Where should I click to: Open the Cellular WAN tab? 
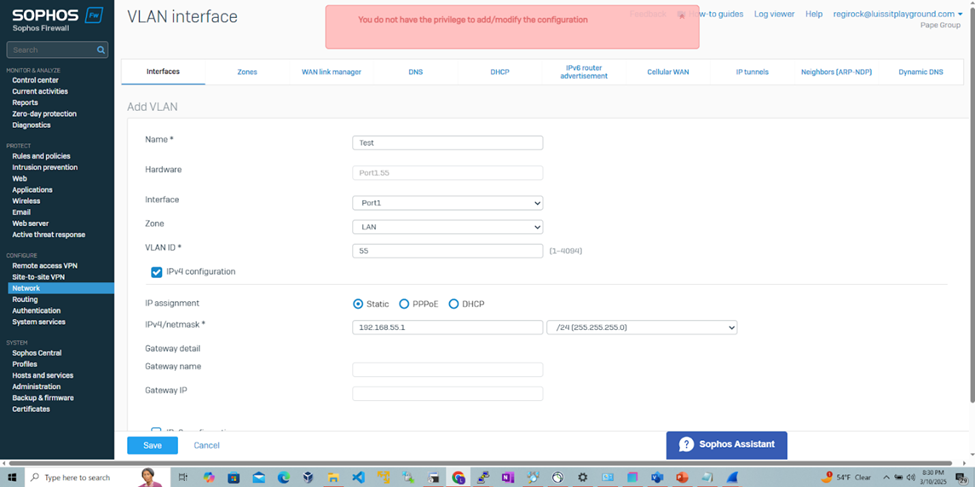point(668,72)
